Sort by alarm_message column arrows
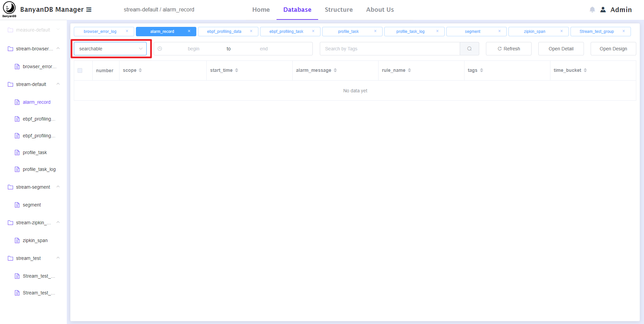This screenshot has height=324, width=644. click(x=335, y=70)
